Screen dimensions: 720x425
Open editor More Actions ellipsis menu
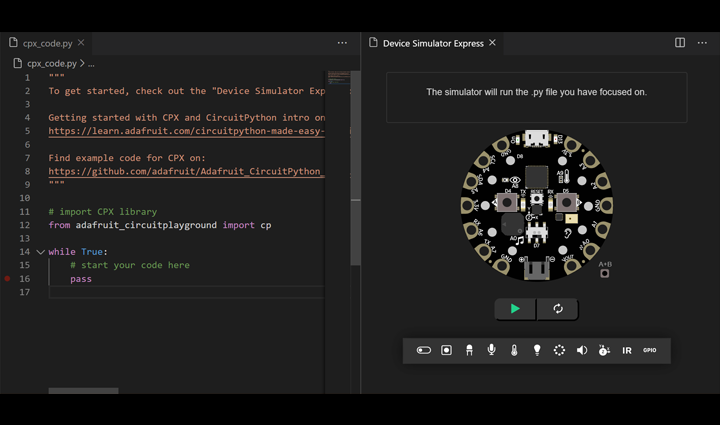[x=342, y=43]
